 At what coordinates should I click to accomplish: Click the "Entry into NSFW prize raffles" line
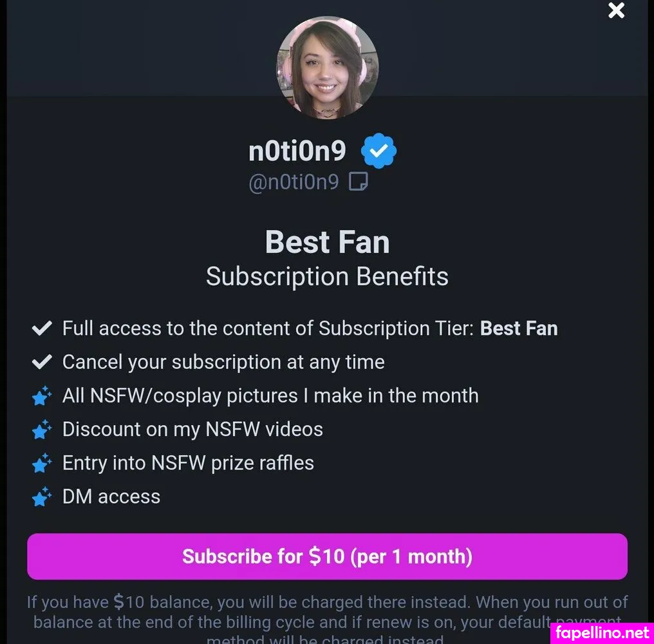pos(188,463)
